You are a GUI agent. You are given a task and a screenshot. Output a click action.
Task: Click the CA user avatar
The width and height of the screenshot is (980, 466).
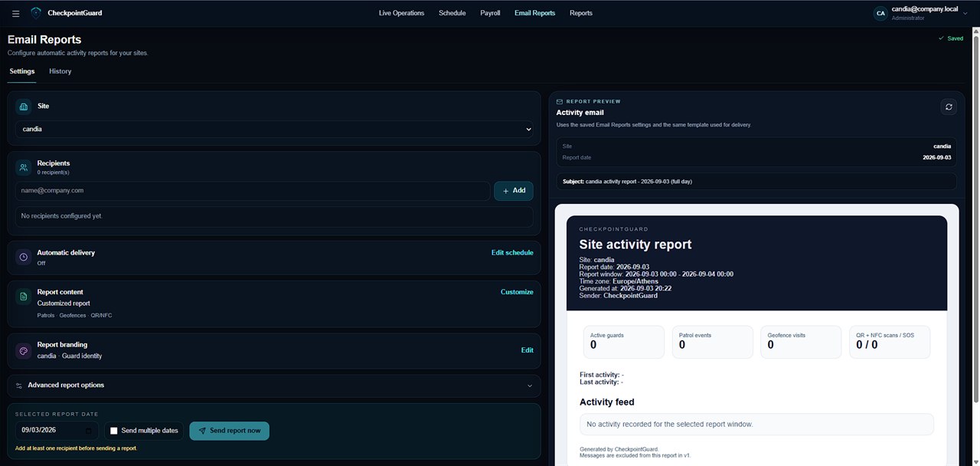(880, 13)
